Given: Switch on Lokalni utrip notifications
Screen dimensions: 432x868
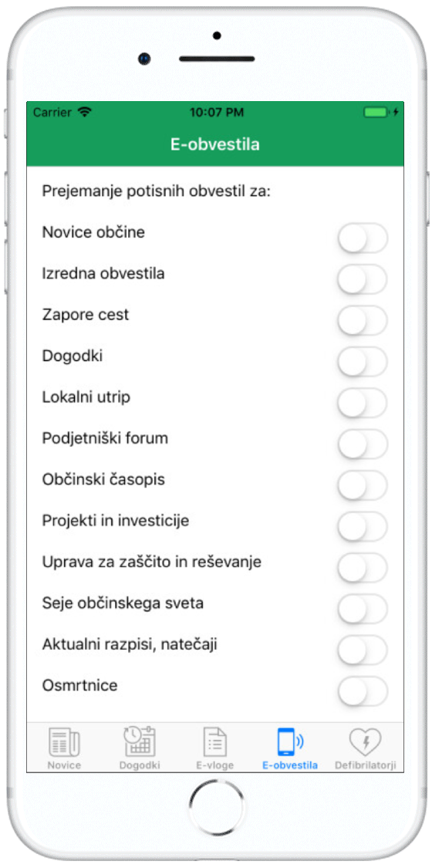Looking at the screenshot, I should click(363, 403).
